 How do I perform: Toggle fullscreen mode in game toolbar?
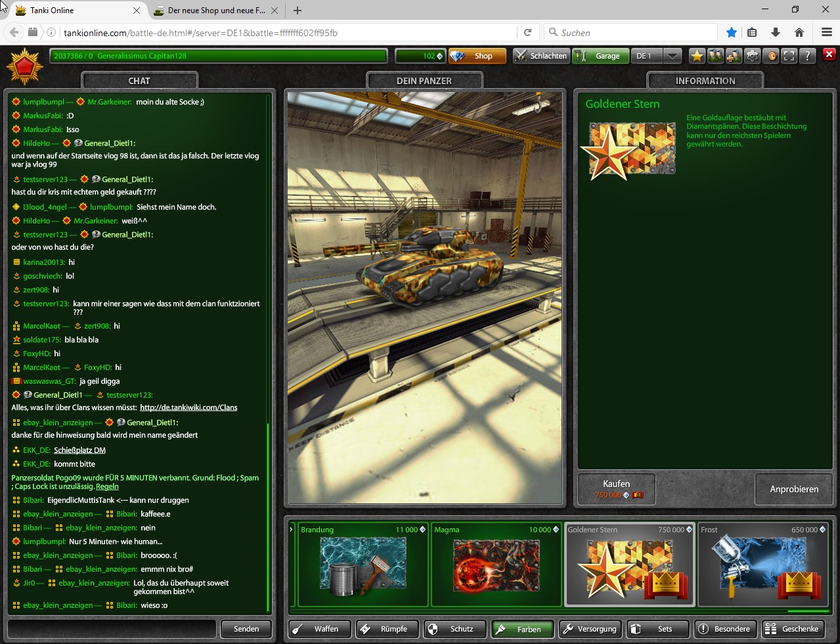[x=789, y=57]
